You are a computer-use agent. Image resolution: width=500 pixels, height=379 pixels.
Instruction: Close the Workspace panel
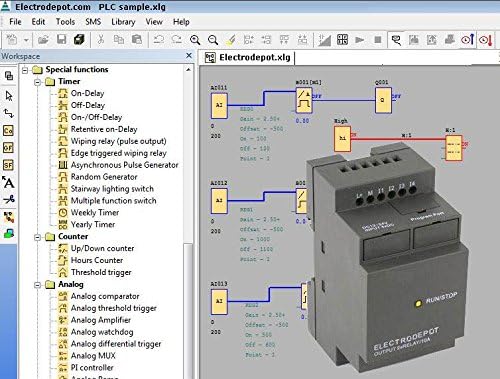[189, 55]
